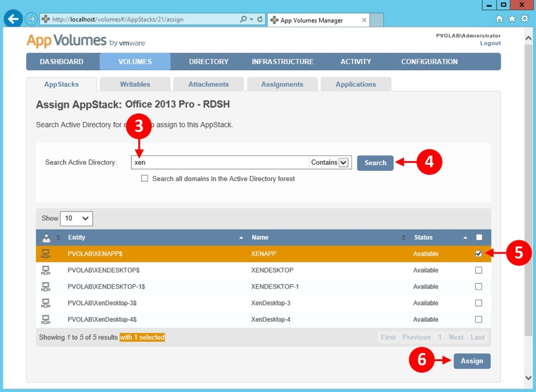Screen dimensions: 536x392
Task: Open the Contains match-type dropdown
Action: point(329,162)
